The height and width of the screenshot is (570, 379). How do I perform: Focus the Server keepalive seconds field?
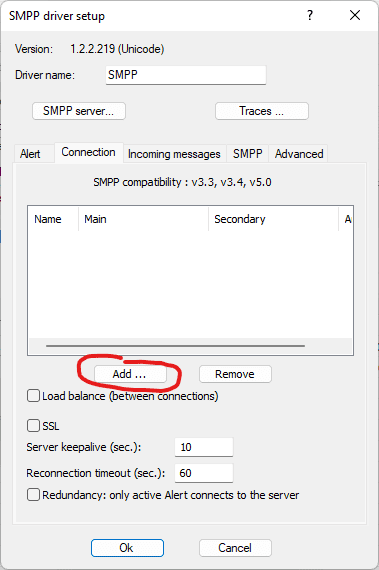pyautogui.click(x=204, y=447)
